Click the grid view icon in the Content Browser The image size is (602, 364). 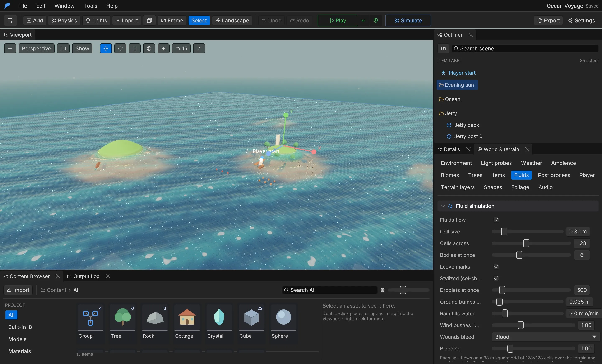click(383, 290)
